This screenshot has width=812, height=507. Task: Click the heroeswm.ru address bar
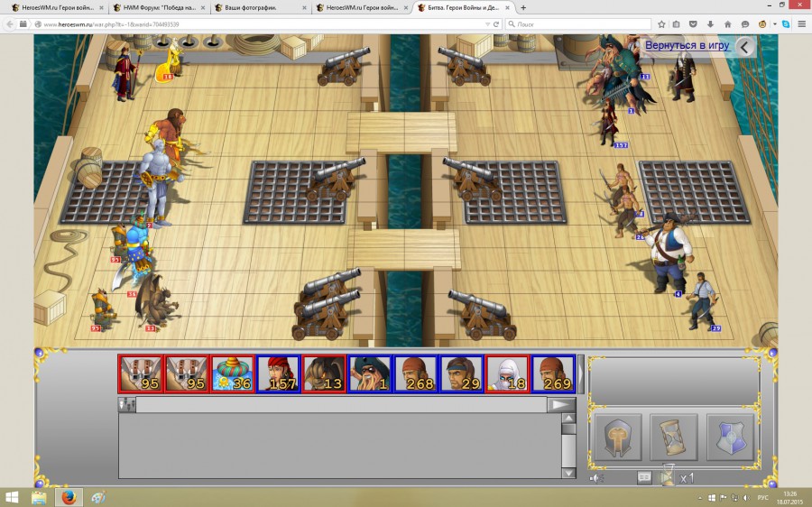(259, 24)
